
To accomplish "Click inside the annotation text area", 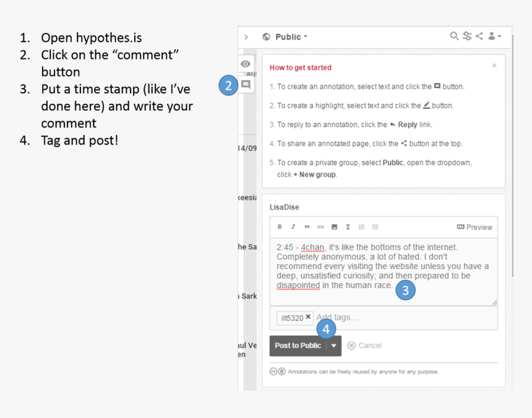I will tap(384, 271).
